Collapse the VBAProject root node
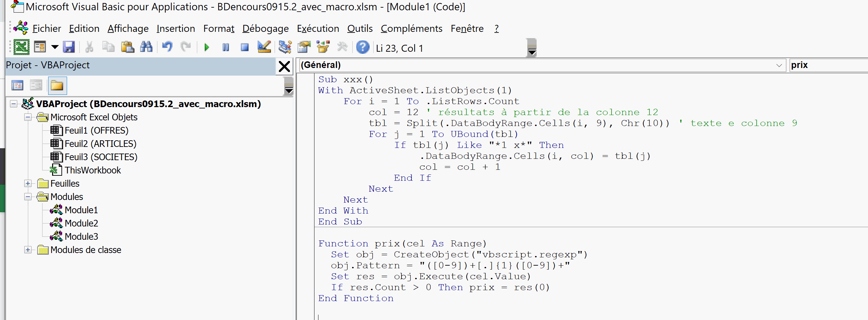868x320 pixels. click(14, 104)
